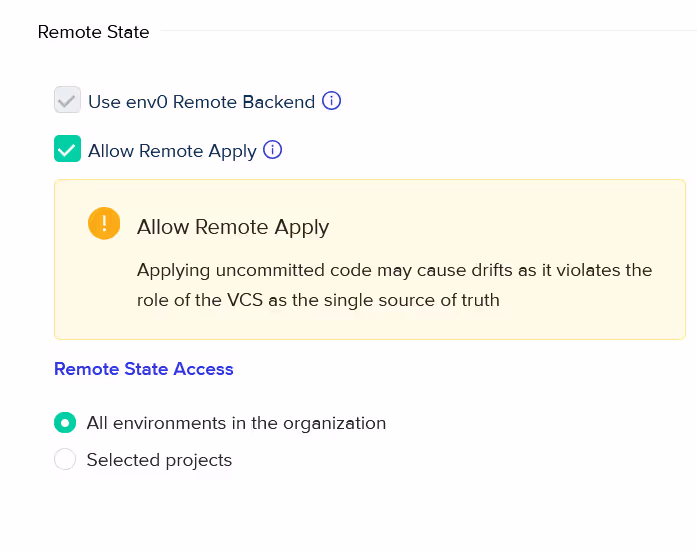Image resolution: width=697 pixels, height=551 pixels.
Task: Open the Remote State Access link
Action: tap(144, 369)
